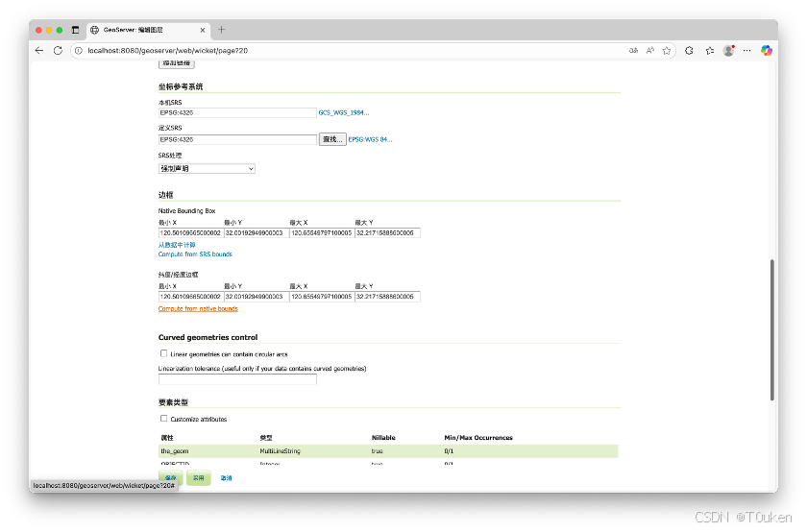Check the Customize attributes checkbox
The image size is (807, 532).
point(163,419)
